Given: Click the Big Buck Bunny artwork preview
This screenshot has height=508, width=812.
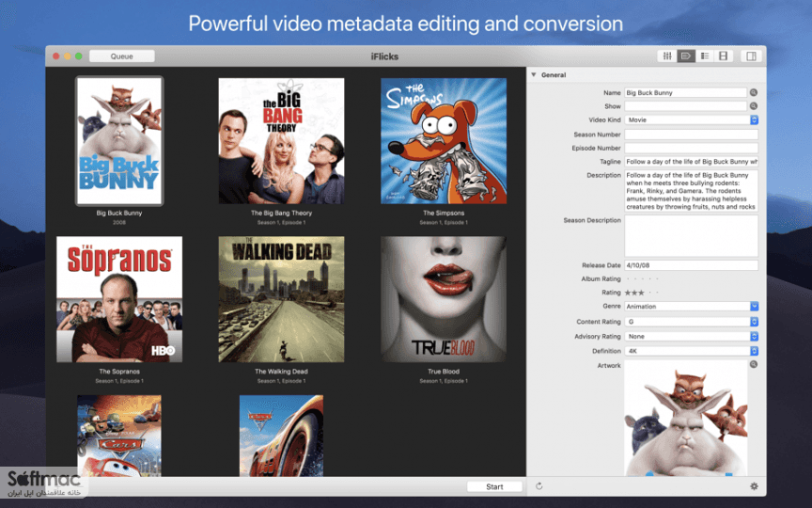Looking at the screenshot, I should click(686, 419).
